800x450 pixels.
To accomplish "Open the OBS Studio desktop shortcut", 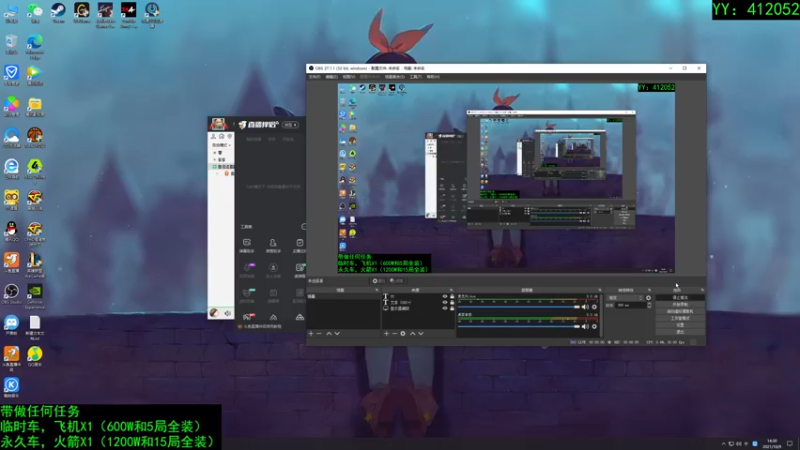I will (11, 294).
